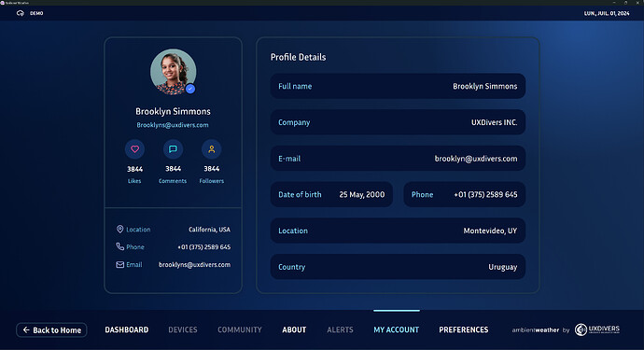Go to the Alerts tab

(x=340, y=329)
